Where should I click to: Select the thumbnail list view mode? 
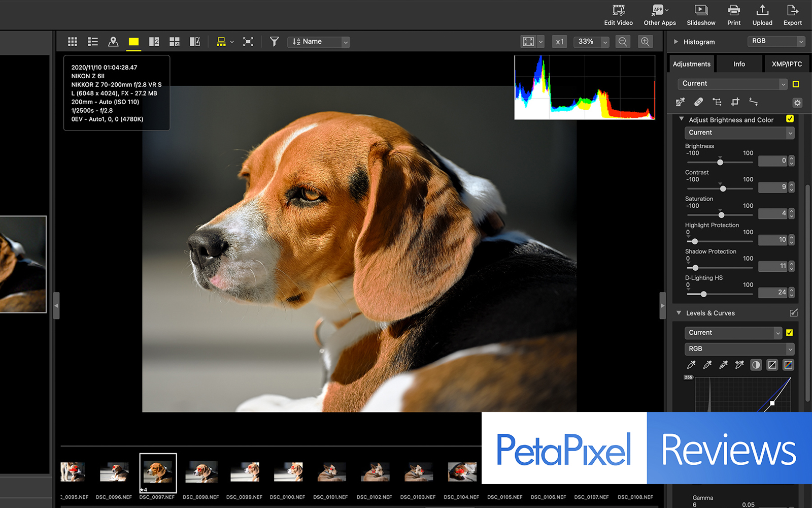tap(92, 41)
